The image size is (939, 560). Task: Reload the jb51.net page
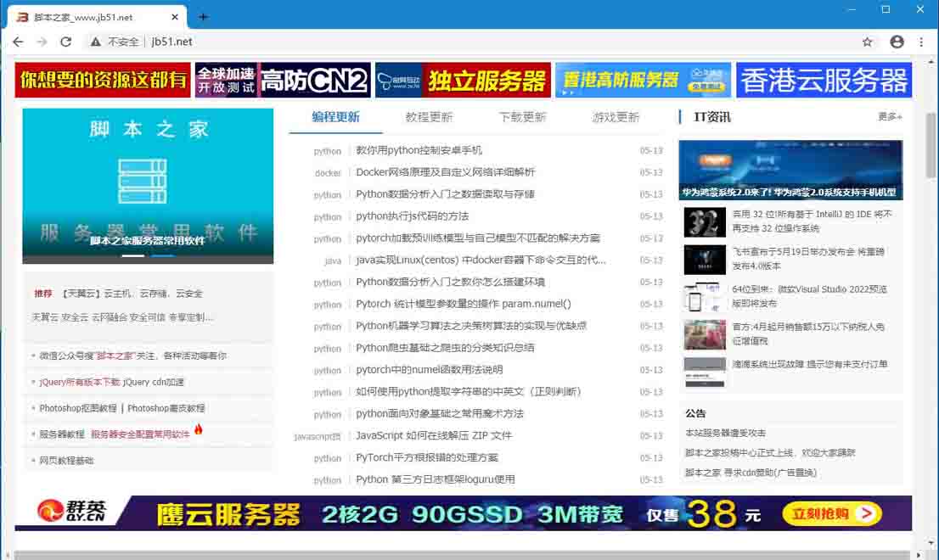[66, 42]
